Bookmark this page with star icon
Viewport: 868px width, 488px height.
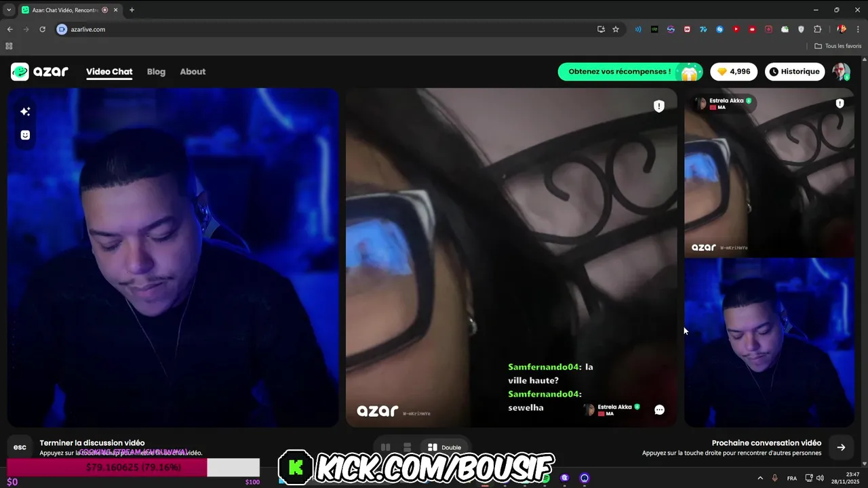616,29
